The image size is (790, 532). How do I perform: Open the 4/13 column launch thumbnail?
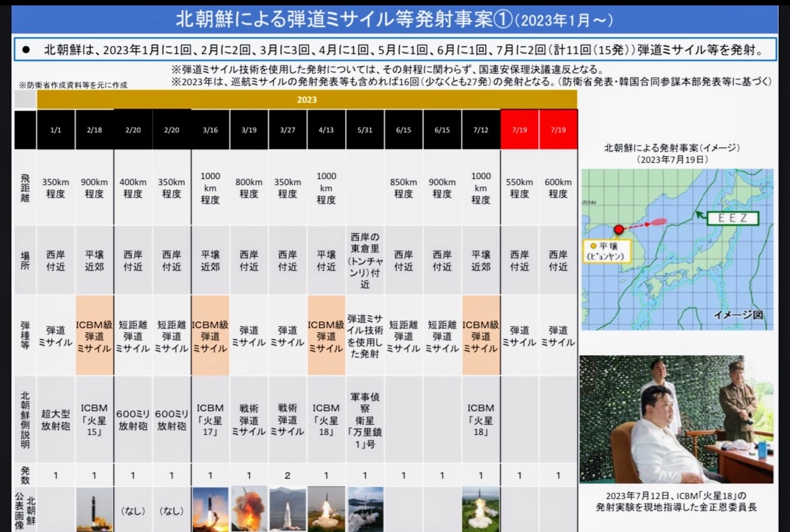click(326, 509)
